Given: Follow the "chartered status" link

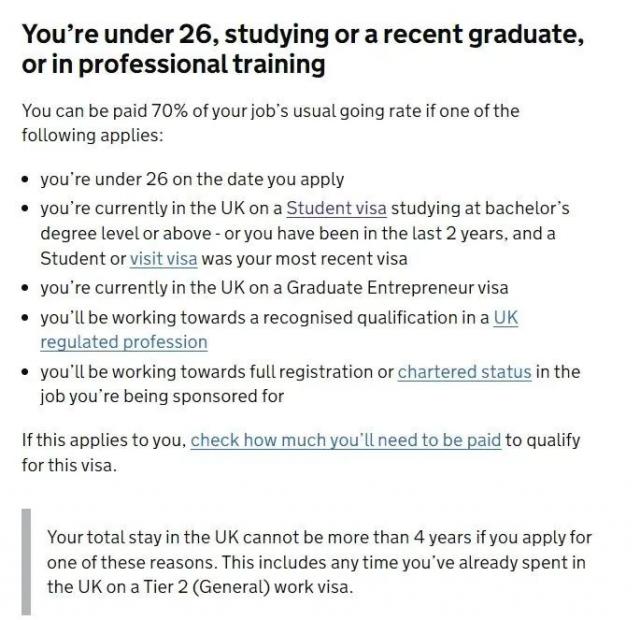Looking at the screenshot, I should click(464, 371).
